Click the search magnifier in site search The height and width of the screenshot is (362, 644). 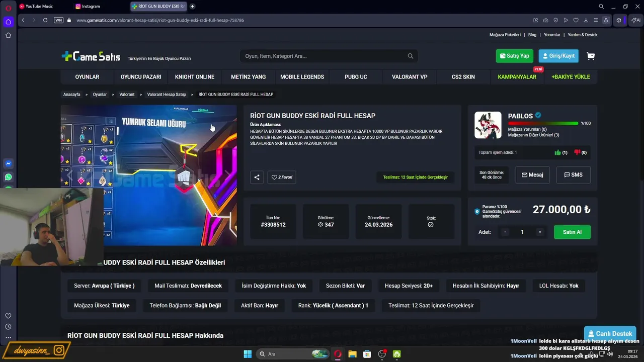[x=411, y=56]
